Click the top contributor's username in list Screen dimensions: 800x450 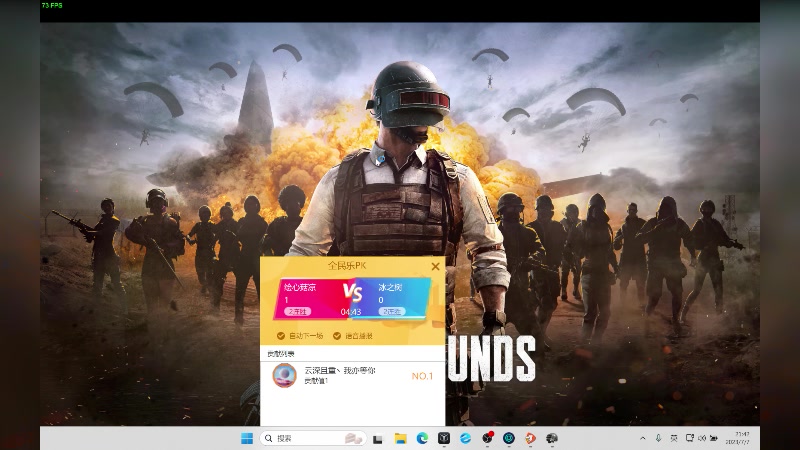340,370
